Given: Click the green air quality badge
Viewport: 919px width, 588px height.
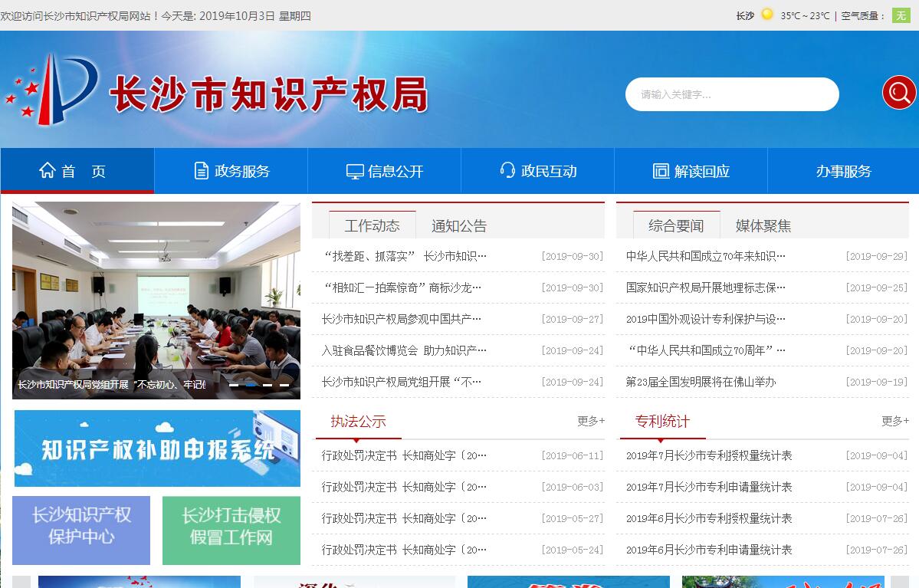Looking at the screenshot, I should (901, 15).
